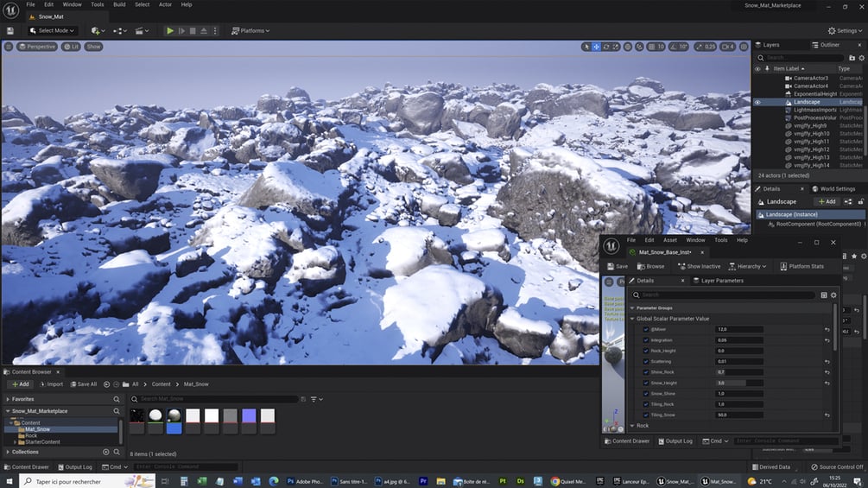Toggle Show Inactive in material instance editor
Screen dimensions: 868x488
pos(700,267)
